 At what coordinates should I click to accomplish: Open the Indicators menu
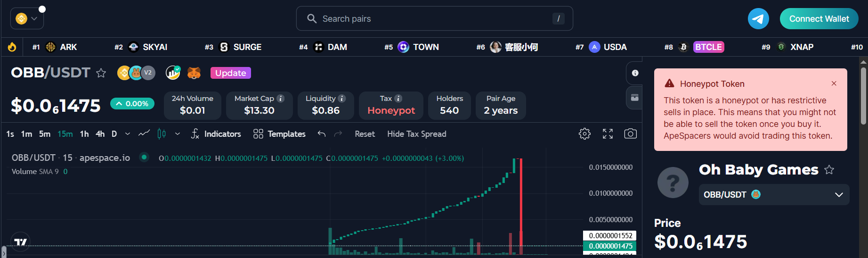[x=216, y=134]
